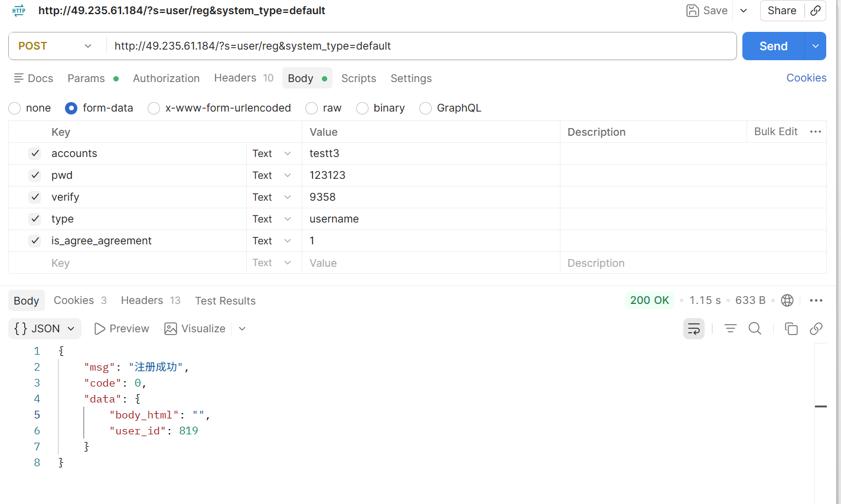Screen dimensions: 841x504
Task: Click the response minimap scroll marker
Action: pos(820,407)
